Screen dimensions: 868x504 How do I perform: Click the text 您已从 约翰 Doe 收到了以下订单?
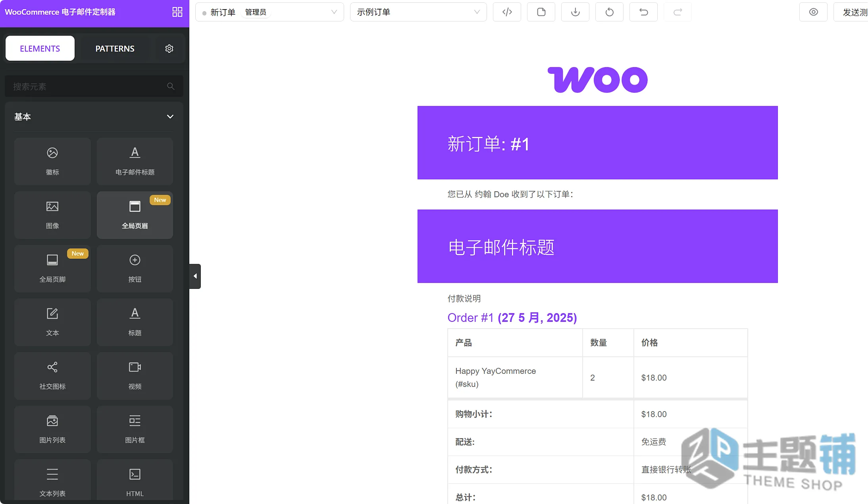point(510,194)
